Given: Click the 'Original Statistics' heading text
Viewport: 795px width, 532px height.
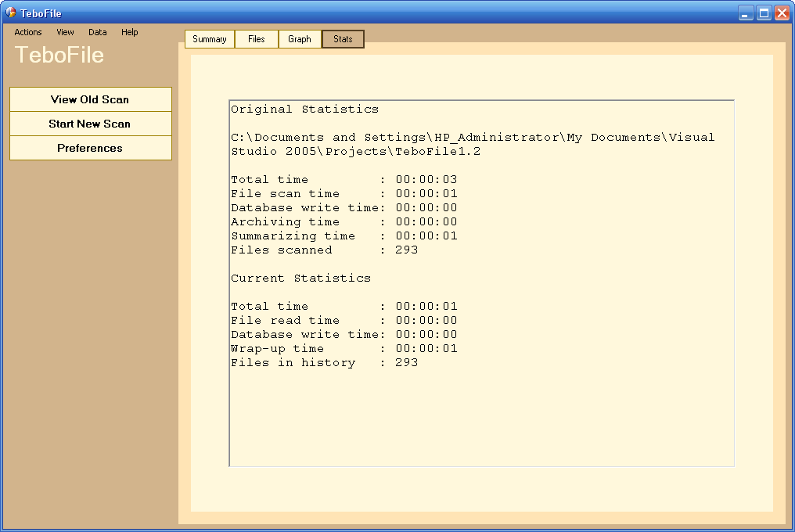Looking at the screenshot, I should (x=304, y=109).
